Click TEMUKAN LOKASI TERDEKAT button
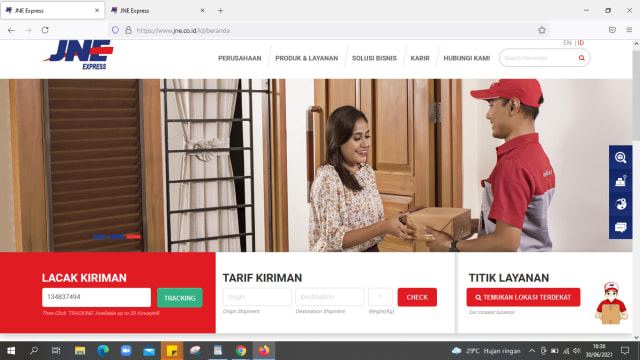 tap(523, 297)
